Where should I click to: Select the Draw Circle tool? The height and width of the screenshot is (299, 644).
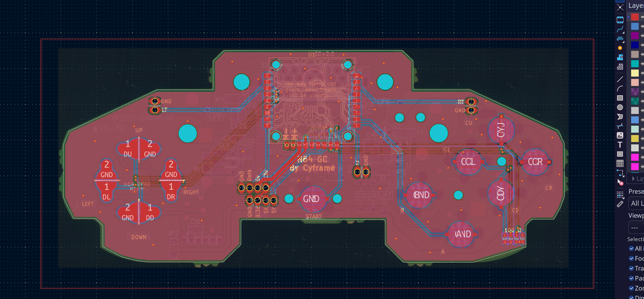point(620,107)
